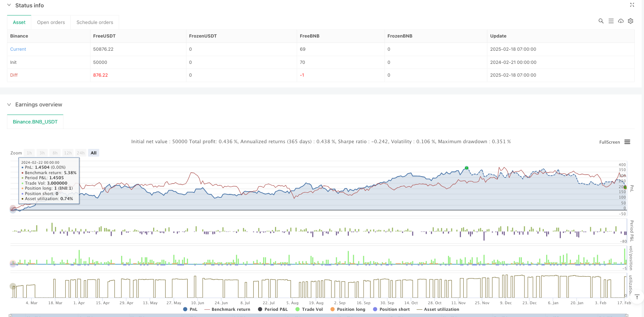Switch to the Open orders tab
This screenshot has height=317, width=644.
click(x=51, y=22)
